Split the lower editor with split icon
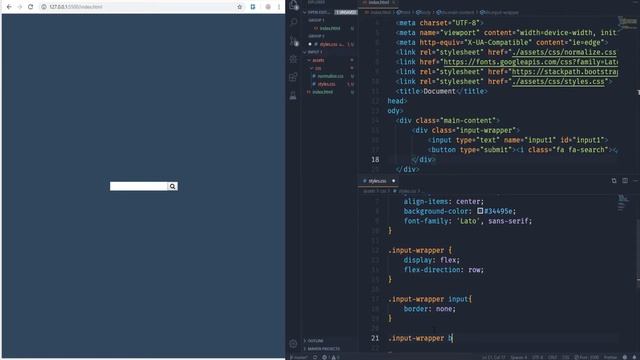This screenshot has width=640, height=360. [625, 180]
